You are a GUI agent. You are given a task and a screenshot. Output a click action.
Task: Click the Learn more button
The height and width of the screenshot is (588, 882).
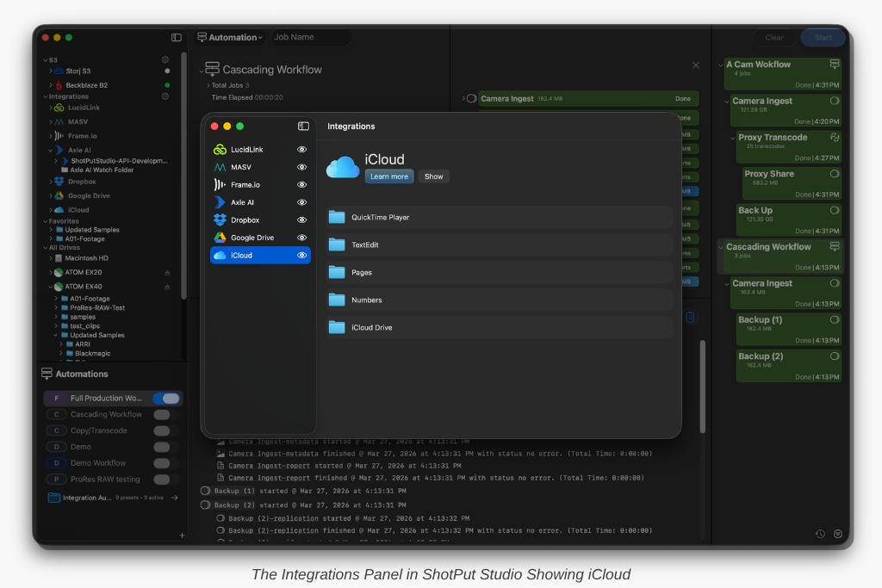[389, 176]
